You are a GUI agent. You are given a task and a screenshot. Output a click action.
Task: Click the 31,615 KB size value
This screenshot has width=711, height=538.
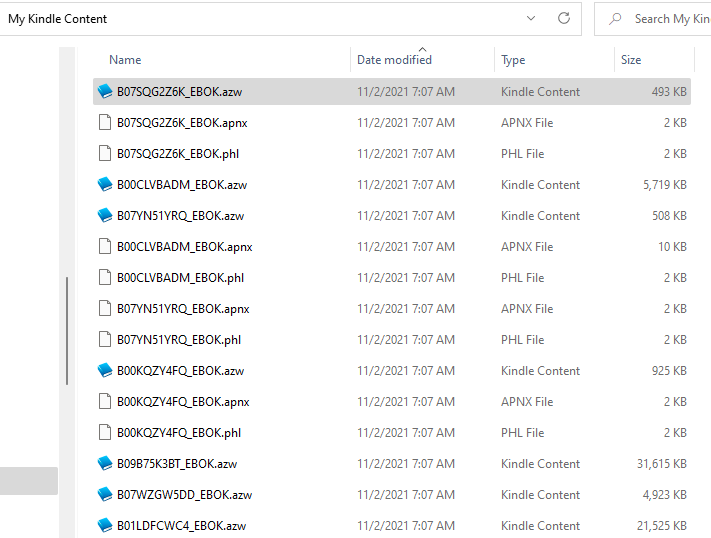click(662, 464)
